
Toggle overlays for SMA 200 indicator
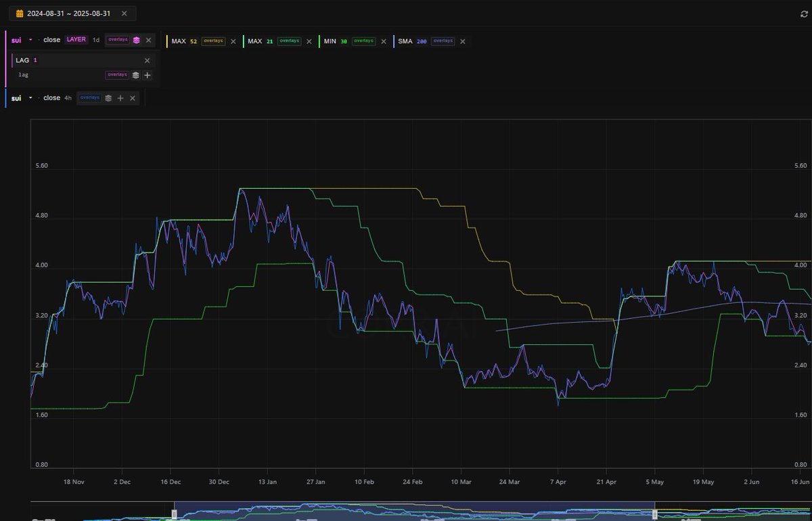[x=443, y=41]
